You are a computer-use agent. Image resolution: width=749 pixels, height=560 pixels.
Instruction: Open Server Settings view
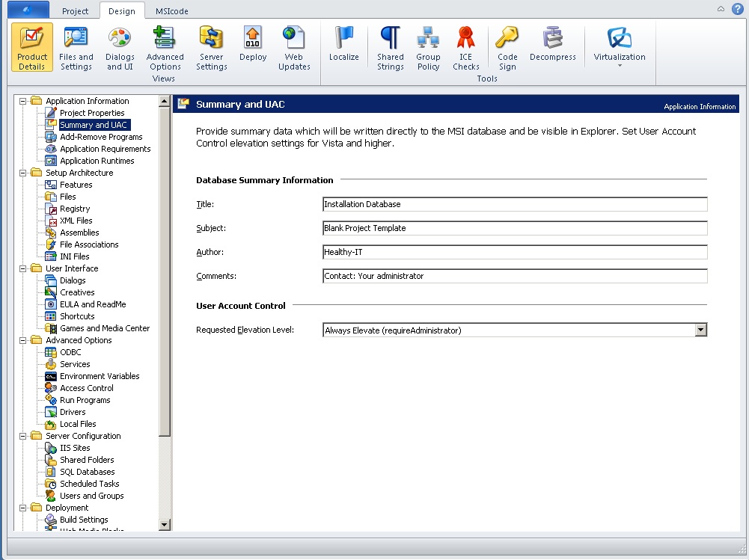coord(211,47)
